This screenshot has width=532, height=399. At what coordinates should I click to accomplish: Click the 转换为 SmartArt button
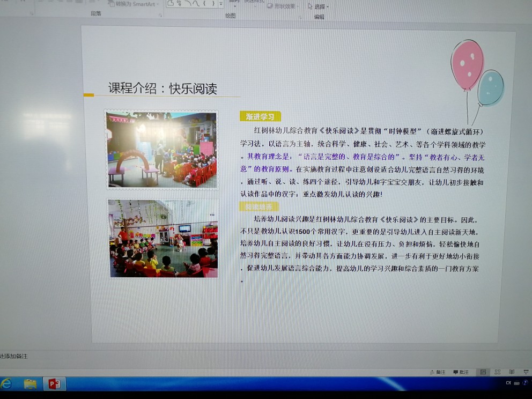click(x=133, y=4)
